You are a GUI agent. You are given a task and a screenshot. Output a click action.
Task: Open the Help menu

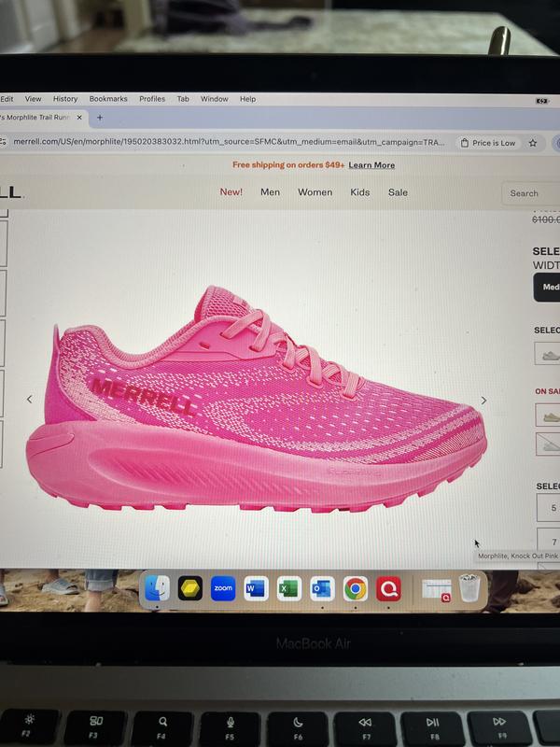click(247, 99)
